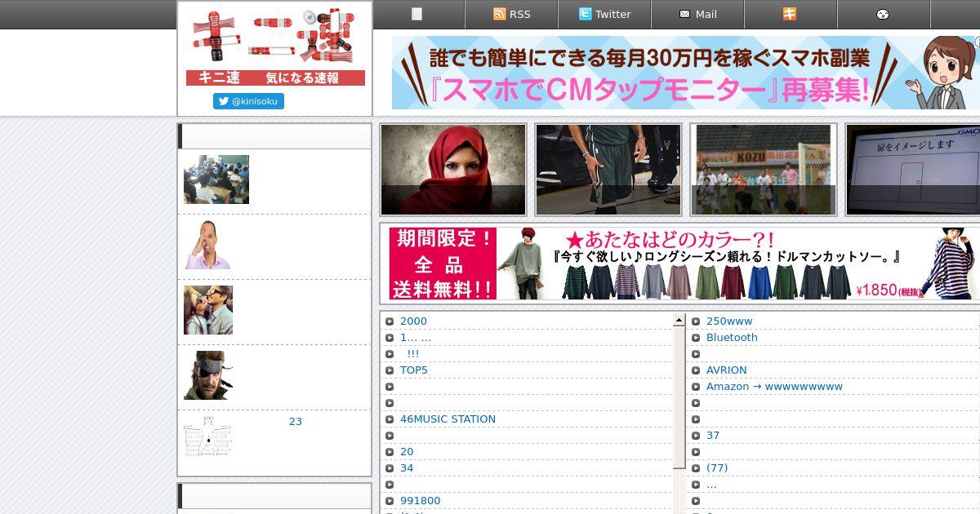Open the ドルマンカットソー clothing banner ad
The width and height of the screenshot is (980, 514).
[684, 264]
